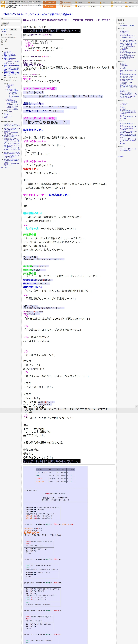Open 神楽ちゃん in 更新履歴
The height and width of the screenshot is (644, 138).
coord(123,64)
